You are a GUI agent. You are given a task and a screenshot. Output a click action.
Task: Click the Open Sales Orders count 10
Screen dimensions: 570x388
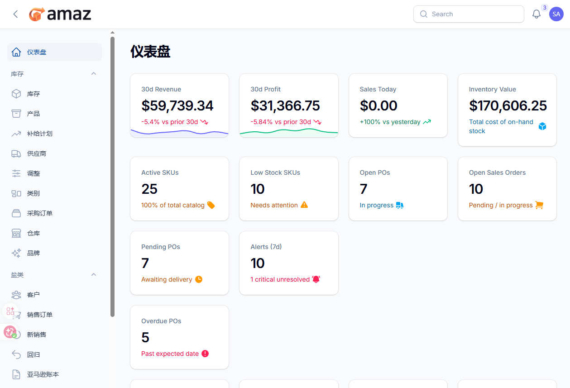(x=475, y=189)
